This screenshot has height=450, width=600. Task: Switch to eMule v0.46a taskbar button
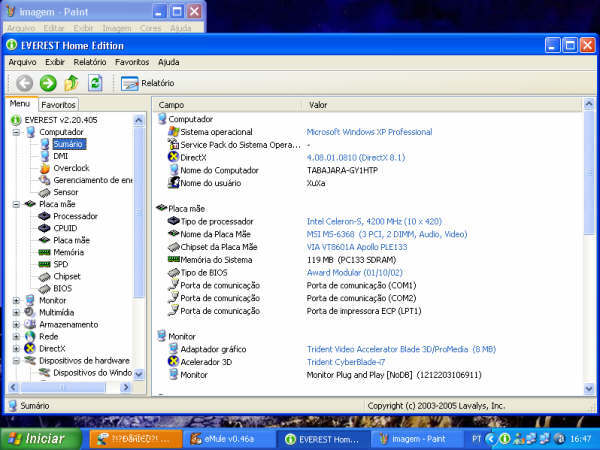point(228,439)
